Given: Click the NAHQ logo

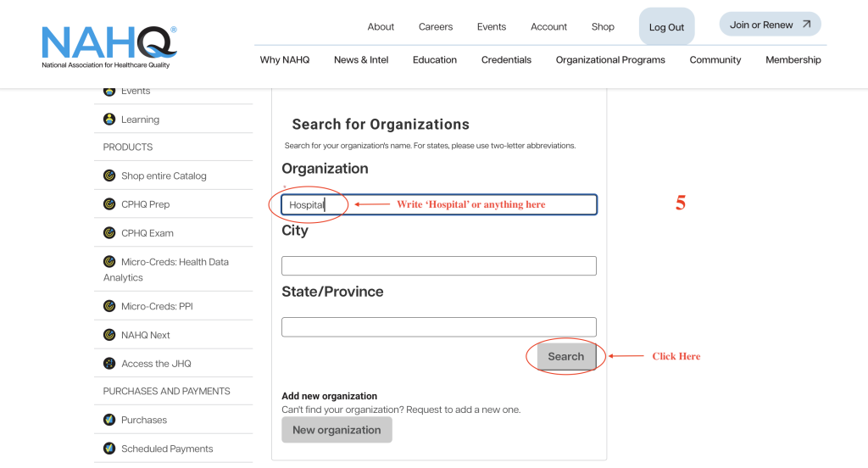Looking at the screenshot, I should tap(109, 47).
